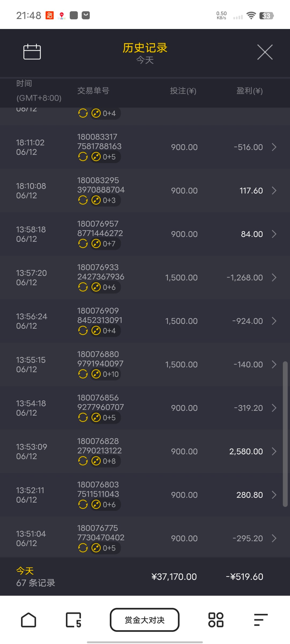
Task: Open the calendar date picker icon
Action: [32, 52]
